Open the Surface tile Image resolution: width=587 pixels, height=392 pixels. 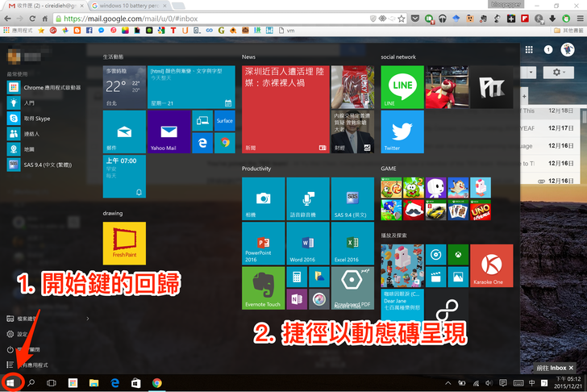click(225, 120)
